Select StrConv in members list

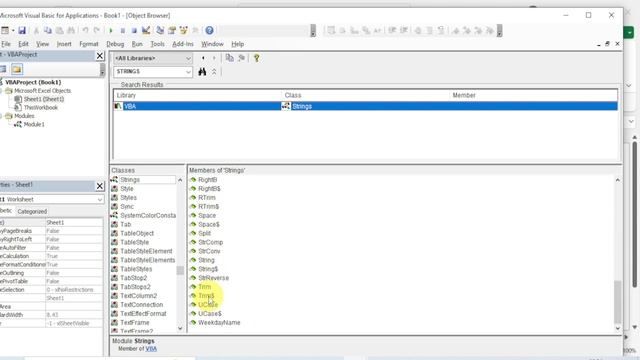[209, 251]
